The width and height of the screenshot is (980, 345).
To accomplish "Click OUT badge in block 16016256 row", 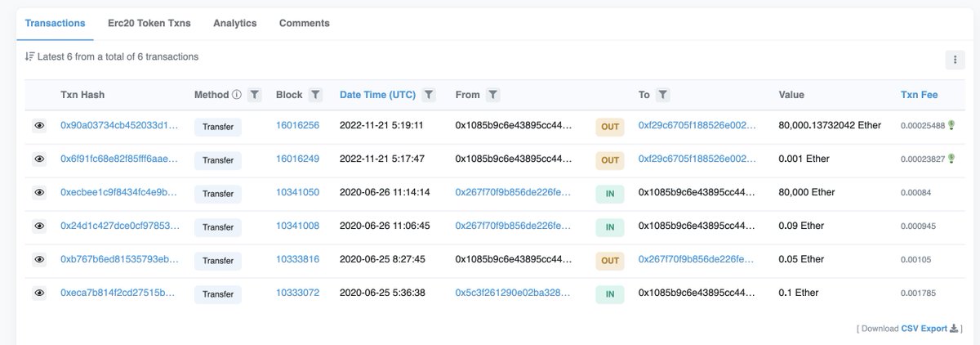I will pyautogui.click(x=610, y=127).
